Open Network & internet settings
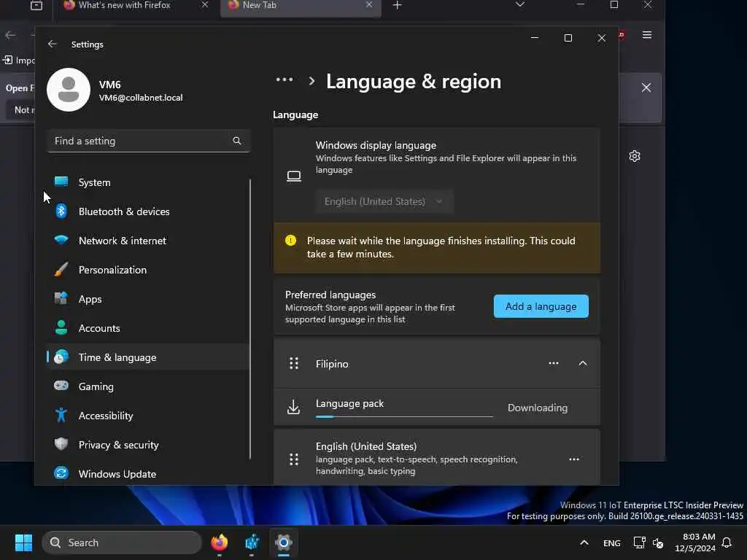The height and width of the screenshot is (560, 747). click(x=148, y=241)
